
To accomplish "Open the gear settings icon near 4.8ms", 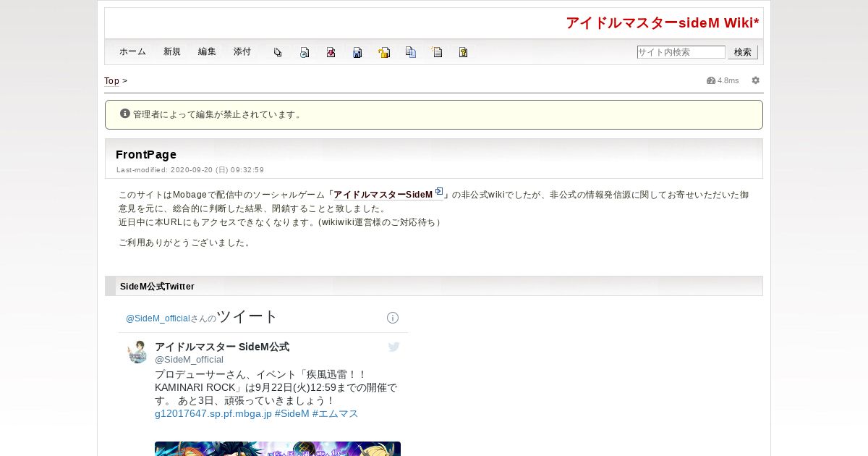I will (x=755, y=80).
